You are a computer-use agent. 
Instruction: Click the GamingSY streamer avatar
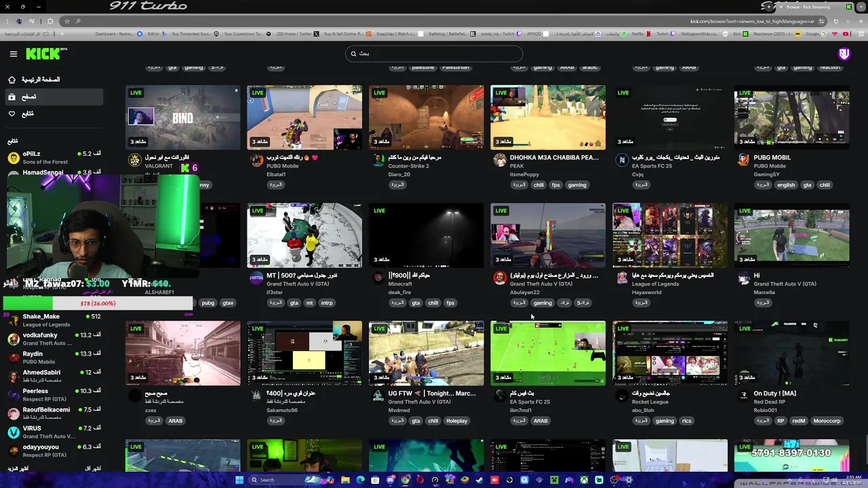(744, 160)
